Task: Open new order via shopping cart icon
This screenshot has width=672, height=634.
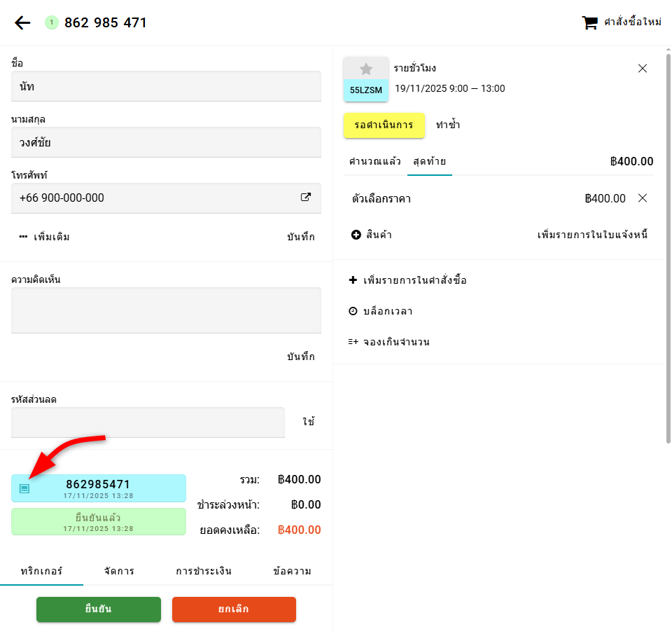Action: click(589, 23)
